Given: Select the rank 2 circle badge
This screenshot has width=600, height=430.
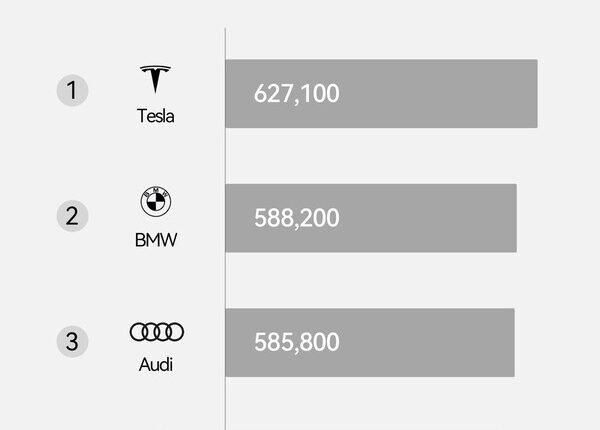Looking at the screenshot, I should tap(72, 215).
